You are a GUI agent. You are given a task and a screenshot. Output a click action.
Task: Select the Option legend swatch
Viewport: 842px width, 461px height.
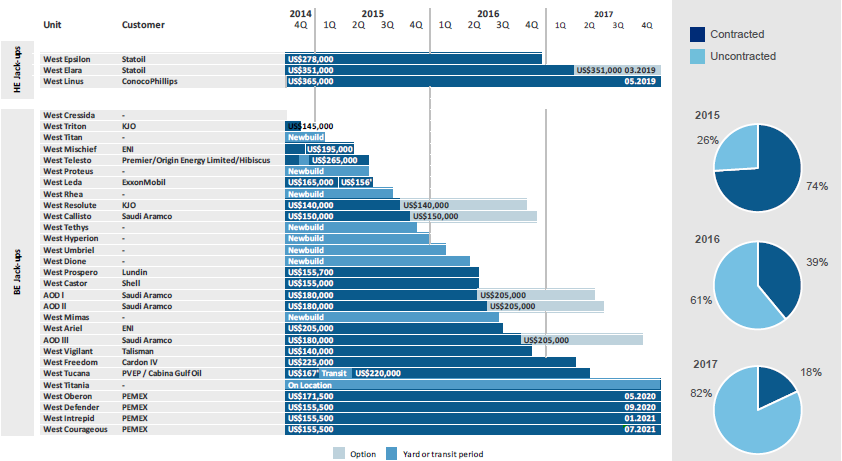click(x=337, y=454)
